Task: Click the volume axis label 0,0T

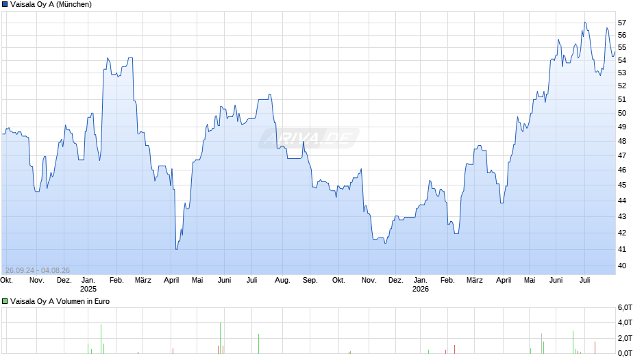Action: (625, 353)
